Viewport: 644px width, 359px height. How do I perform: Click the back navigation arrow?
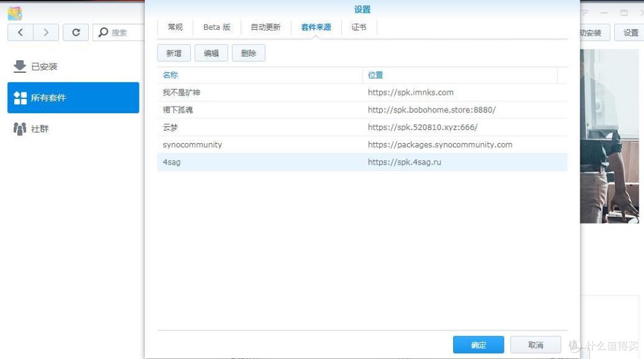[20, 32]
